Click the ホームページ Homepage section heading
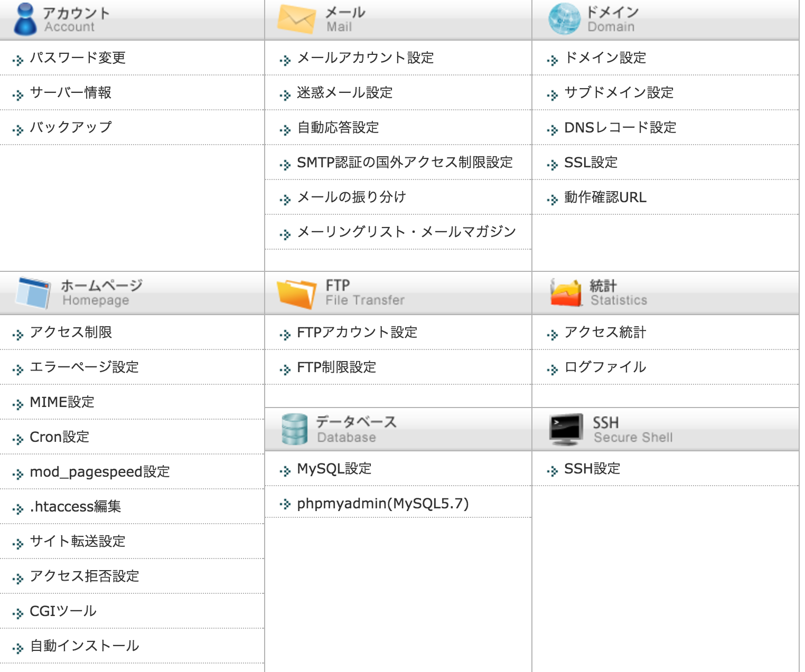This screenshot has height=672, width=805. 101,292
